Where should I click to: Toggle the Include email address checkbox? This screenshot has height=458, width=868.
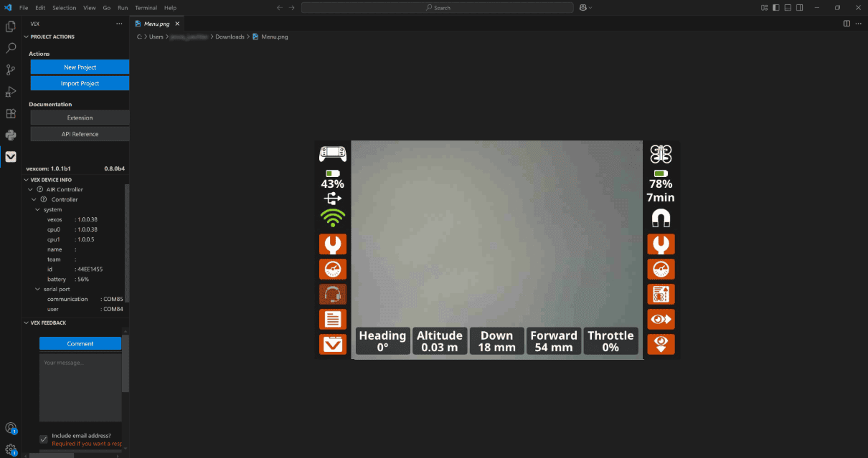pyautogui.click(x=43, y=439)
